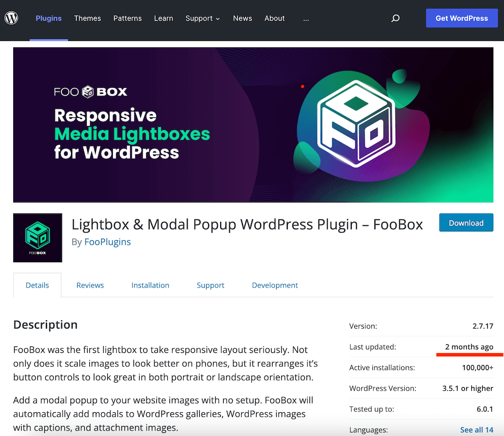Show more menu items via ellipsis
Viewport: 504px width, 436px height.
click(x=306, y=19)
